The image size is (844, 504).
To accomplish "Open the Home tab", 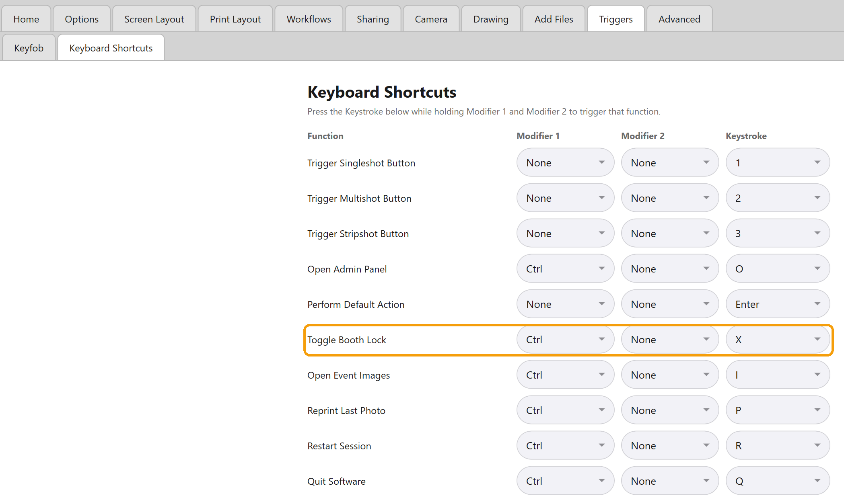I will pos(26,19).
